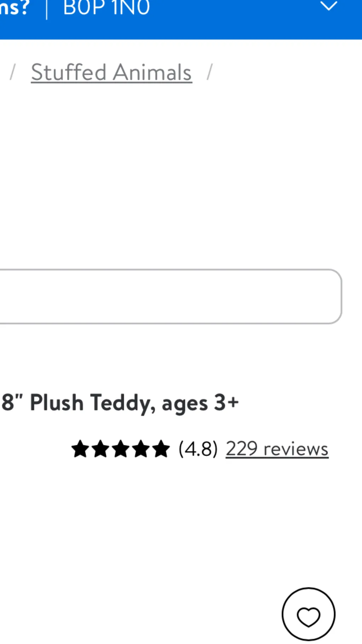Expand the postal code chevron dropdown
This screenshot has width=362, height=644.
click(x=328, y=6)
